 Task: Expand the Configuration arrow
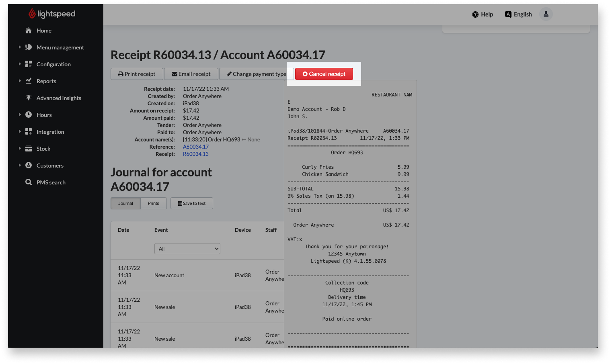point(20,64)
